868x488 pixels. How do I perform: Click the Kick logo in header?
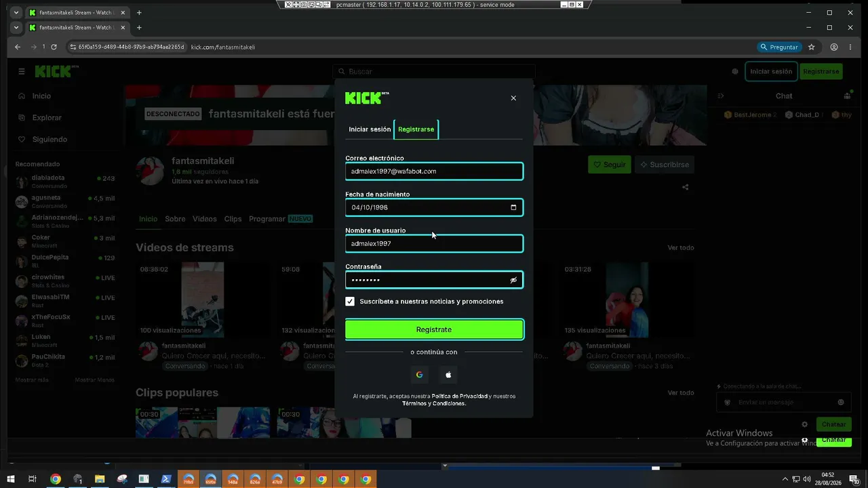click(x=56, y=71)
